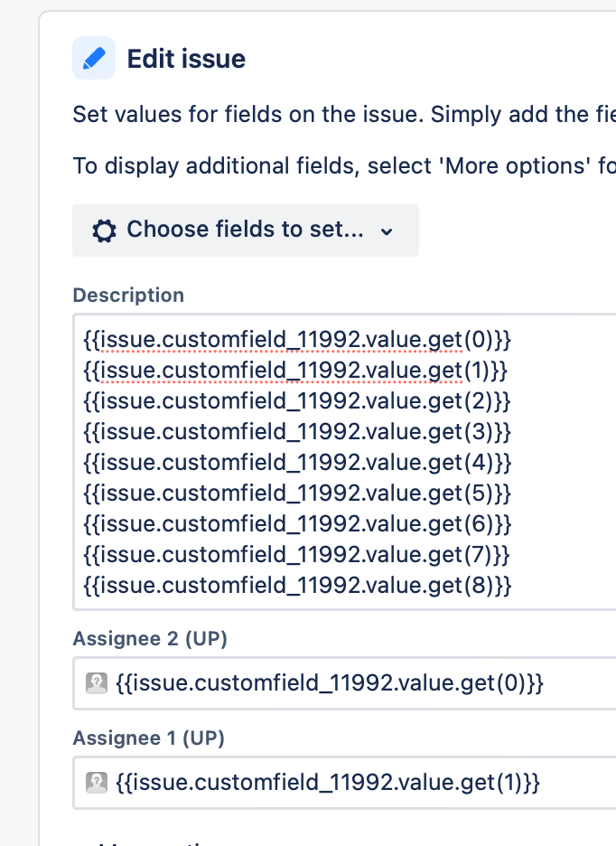This screenshot has width=616, height=846.
Task: Click the user silhouette icon in Assignee 1 field
Action: [x=98, y=783]
